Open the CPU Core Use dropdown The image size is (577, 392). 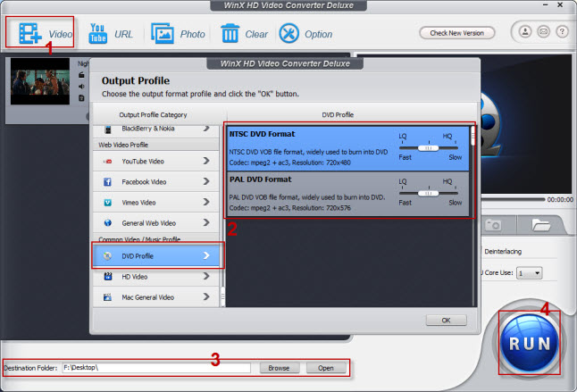[529, 273]
